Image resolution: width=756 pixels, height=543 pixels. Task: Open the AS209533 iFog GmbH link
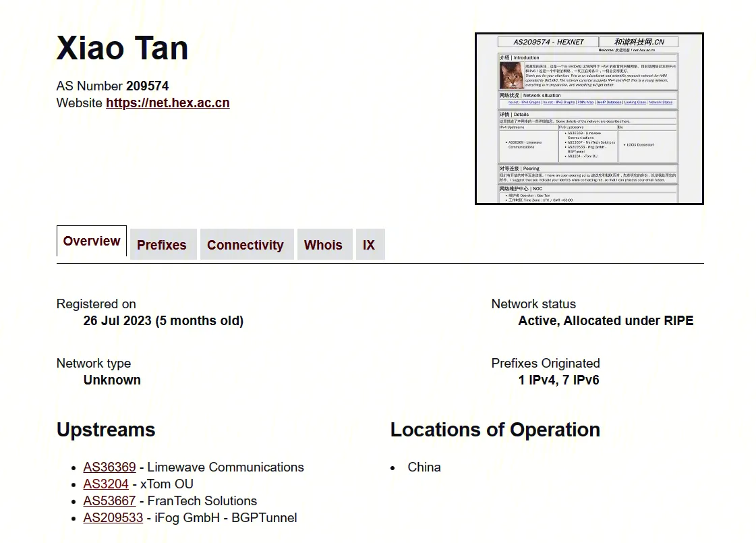click(x=113, y=518)
